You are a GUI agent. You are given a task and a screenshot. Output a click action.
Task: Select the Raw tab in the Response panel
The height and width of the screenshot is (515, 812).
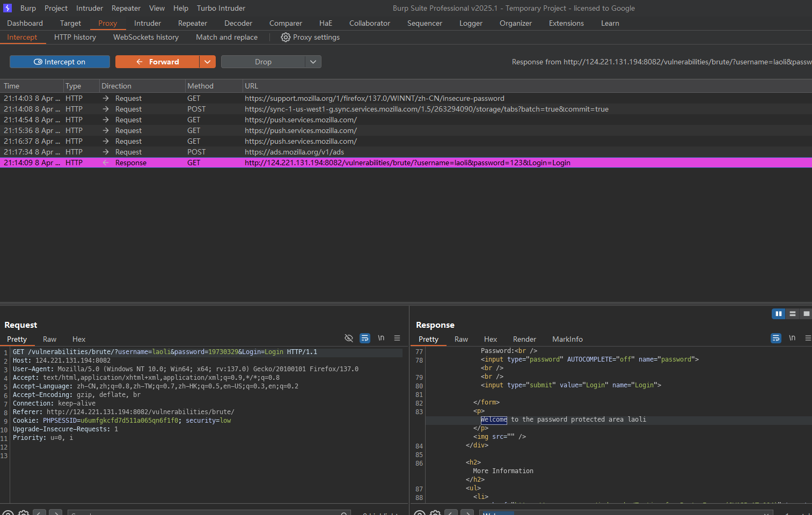coord(461,339)
